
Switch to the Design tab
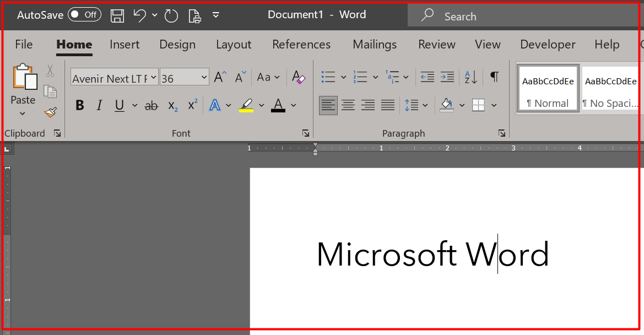(177, 44)
